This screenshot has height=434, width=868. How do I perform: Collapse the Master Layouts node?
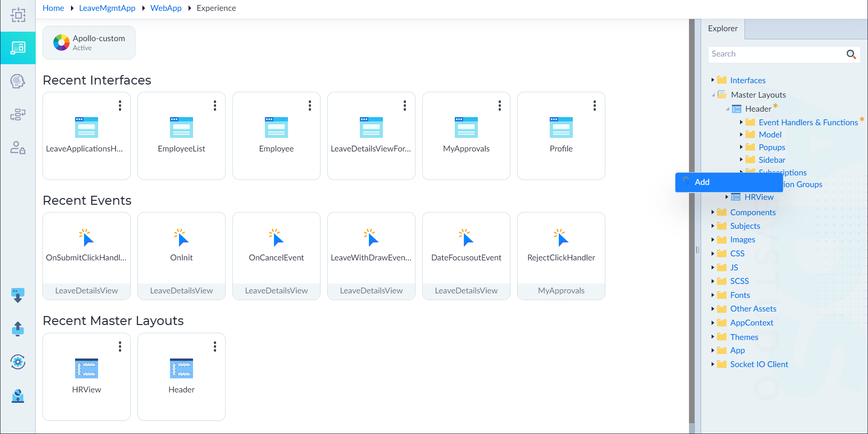[713, 95]
